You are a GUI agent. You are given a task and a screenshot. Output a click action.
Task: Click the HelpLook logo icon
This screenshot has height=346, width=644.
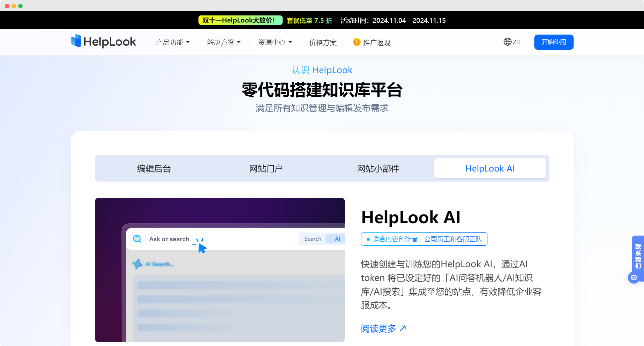point(76,41)
